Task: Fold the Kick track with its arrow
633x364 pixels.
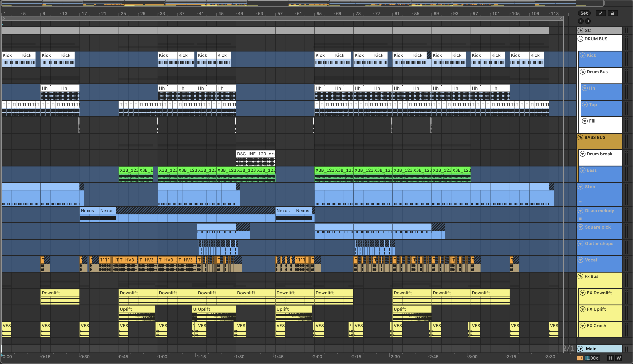Action: click(x=582, y=55)
